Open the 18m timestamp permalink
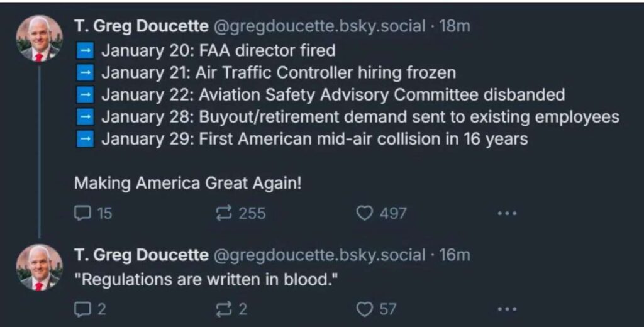644x327 pixels. coord(455,26)
